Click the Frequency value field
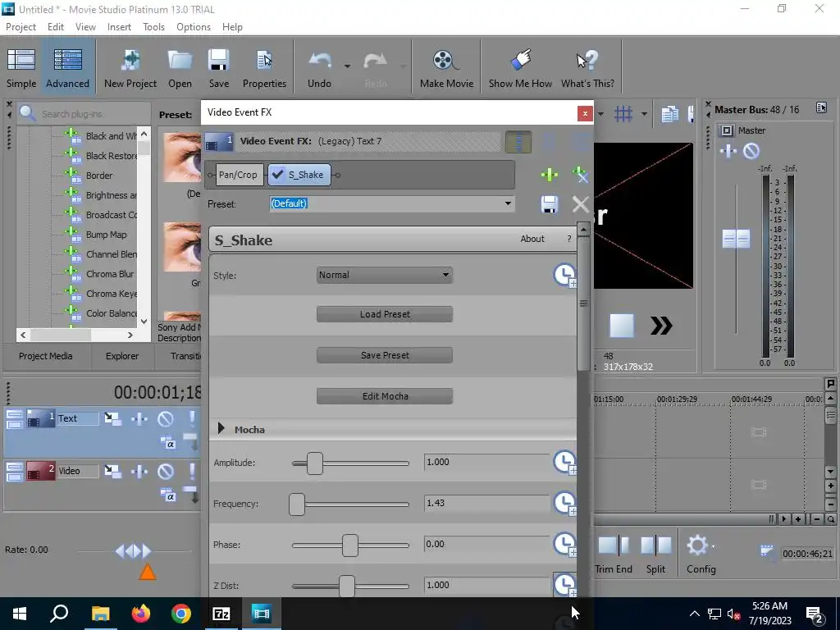 (x=486, y=503)
